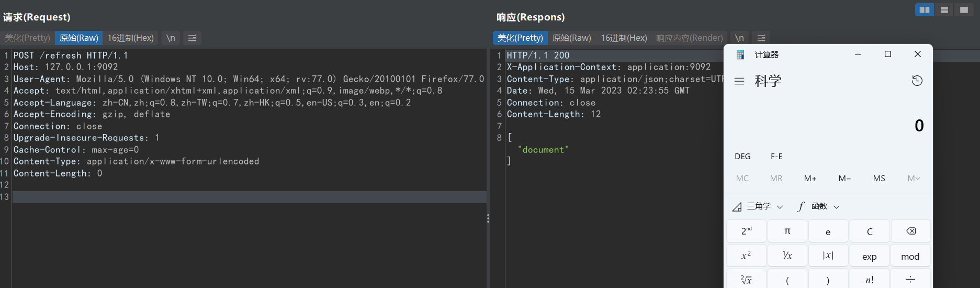
Task: Choose side-by-side split layout icon
Action: [925, 10]
